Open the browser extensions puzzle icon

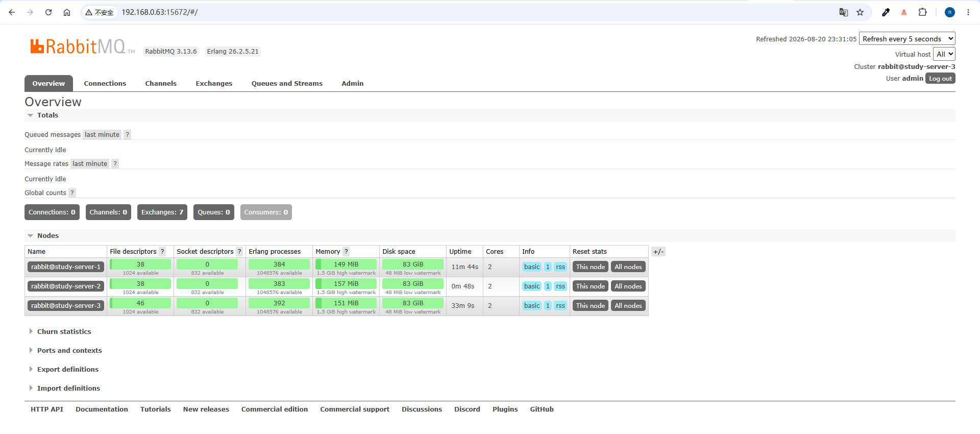click(x=922, y=12)
